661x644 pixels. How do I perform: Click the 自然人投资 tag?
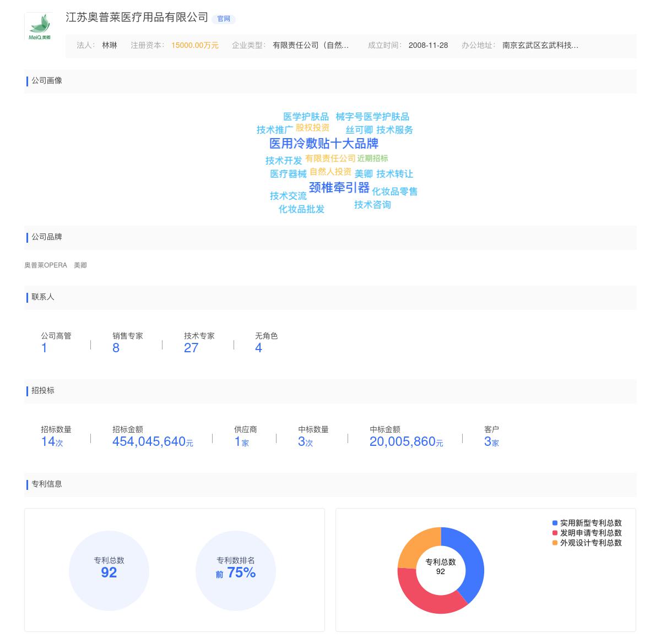(330, 172)
